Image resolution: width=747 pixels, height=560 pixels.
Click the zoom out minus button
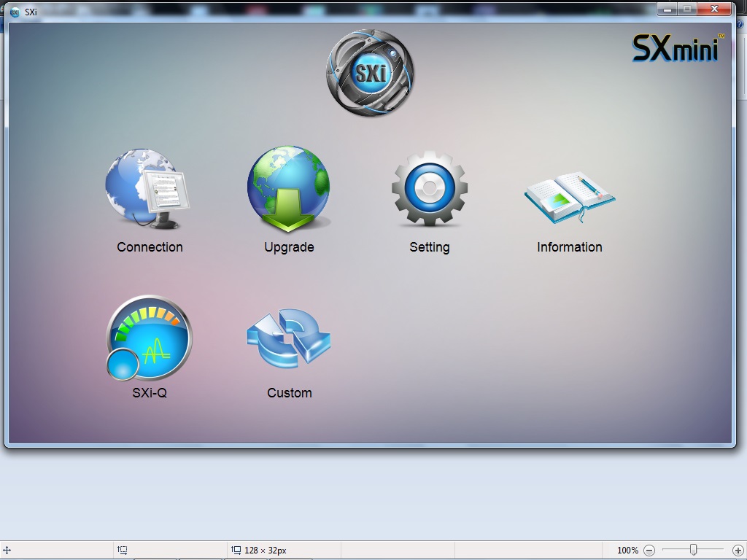[x=649, y=551]
